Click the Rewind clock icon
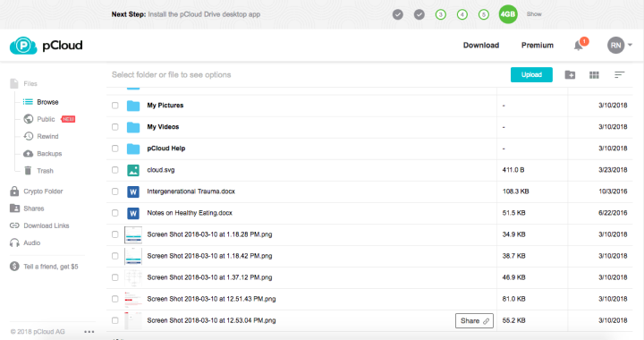 point(29,136)
